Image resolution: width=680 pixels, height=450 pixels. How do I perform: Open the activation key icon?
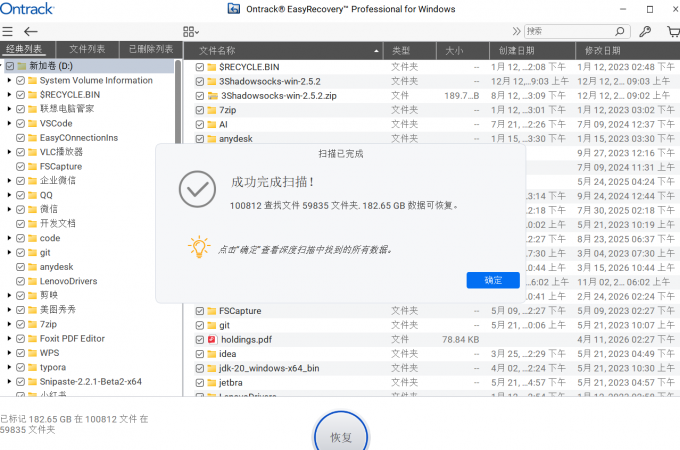pos(645,31)
